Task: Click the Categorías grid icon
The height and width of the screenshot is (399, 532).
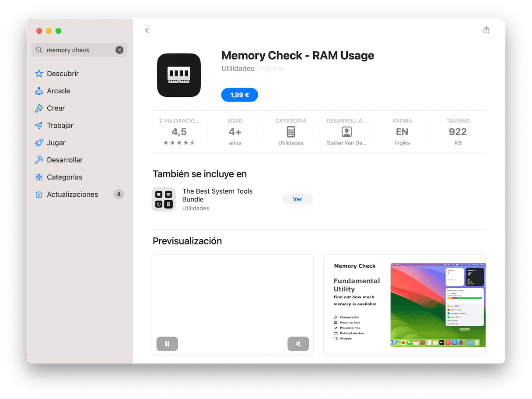Action: pos(39,177)
